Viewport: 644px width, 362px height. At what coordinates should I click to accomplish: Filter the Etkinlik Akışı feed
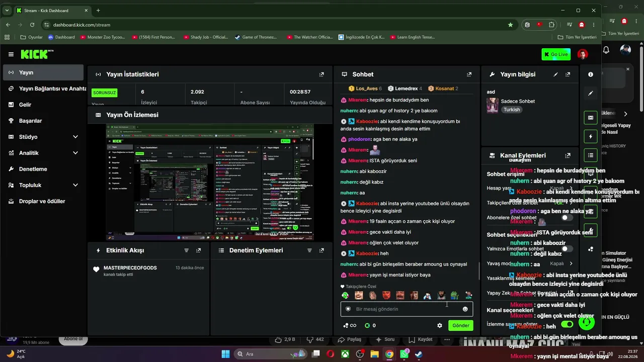click(186, 250)
